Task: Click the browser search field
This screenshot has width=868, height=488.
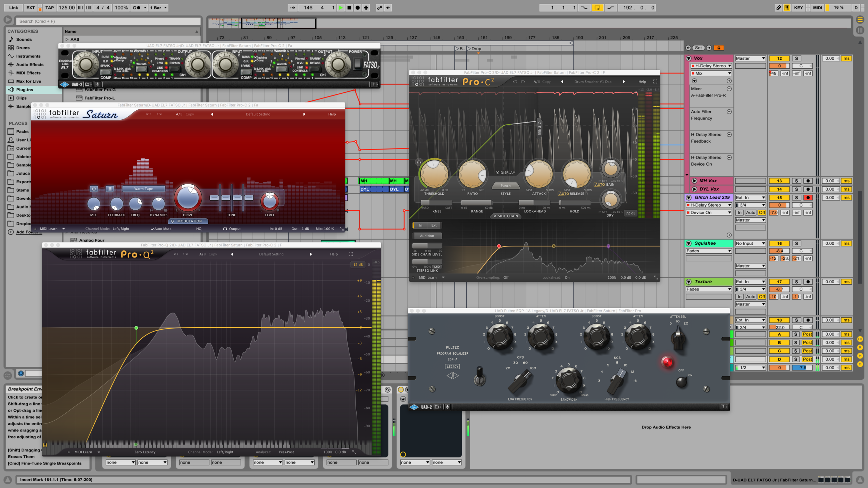Action: [x=108, y=21]
